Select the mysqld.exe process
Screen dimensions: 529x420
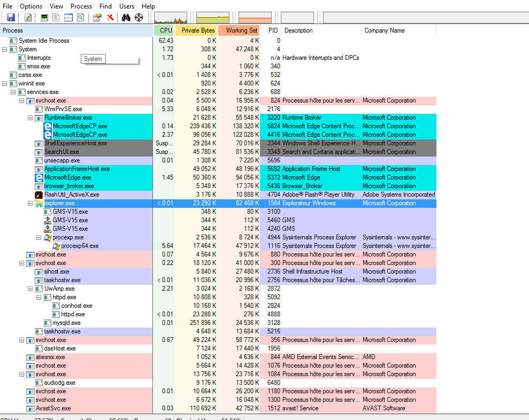tap(218, 323)
